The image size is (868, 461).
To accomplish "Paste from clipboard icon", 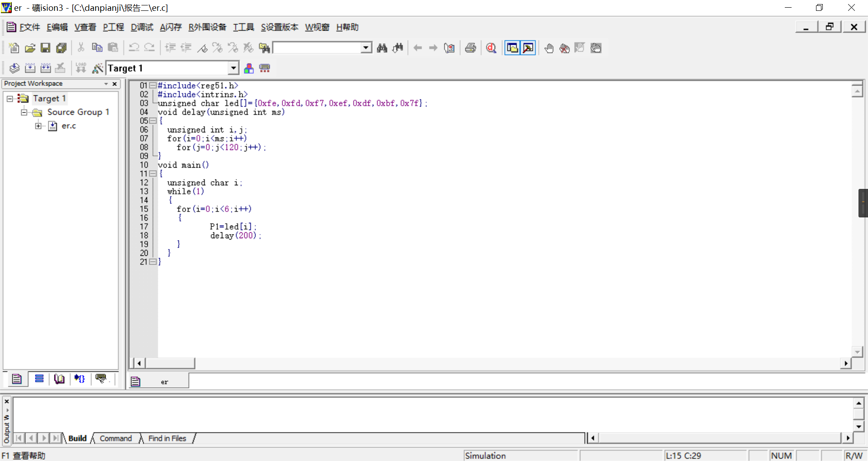I will (113, 48).
